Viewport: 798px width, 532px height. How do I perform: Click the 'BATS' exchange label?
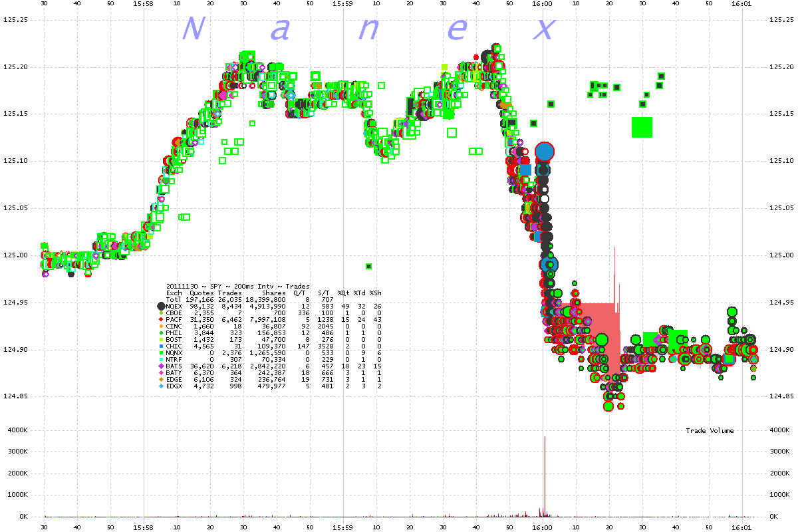[x=174, y=366]
